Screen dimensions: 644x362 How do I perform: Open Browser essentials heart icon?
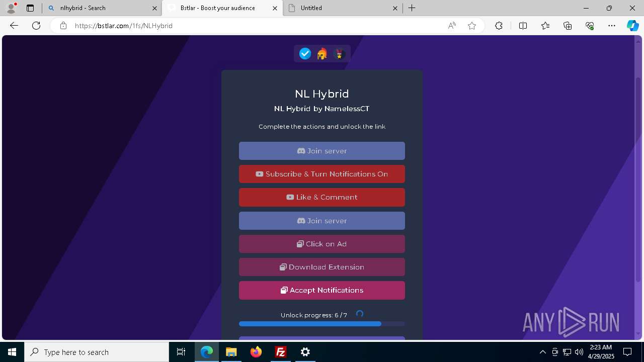pos(590,26)
